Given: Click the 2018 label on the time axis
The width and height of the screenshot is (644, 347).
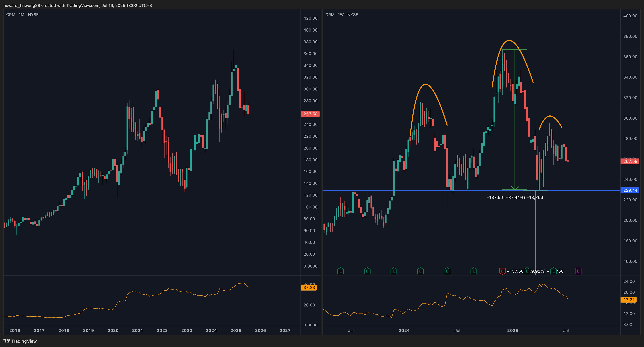Looking at the screenshot, I should click(64, 331).
